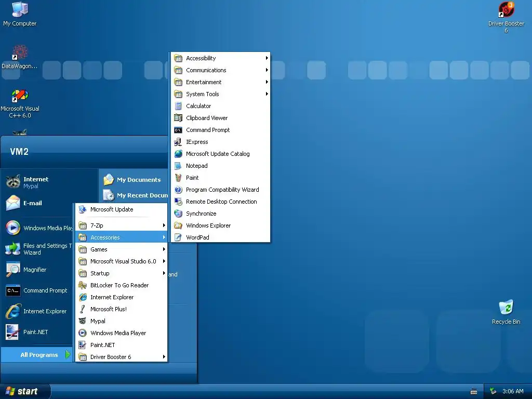Viewport: 532px width, 399px height.
Task: Open Windows Explorer icon in Accessories
Action: [x=178, y=225]
